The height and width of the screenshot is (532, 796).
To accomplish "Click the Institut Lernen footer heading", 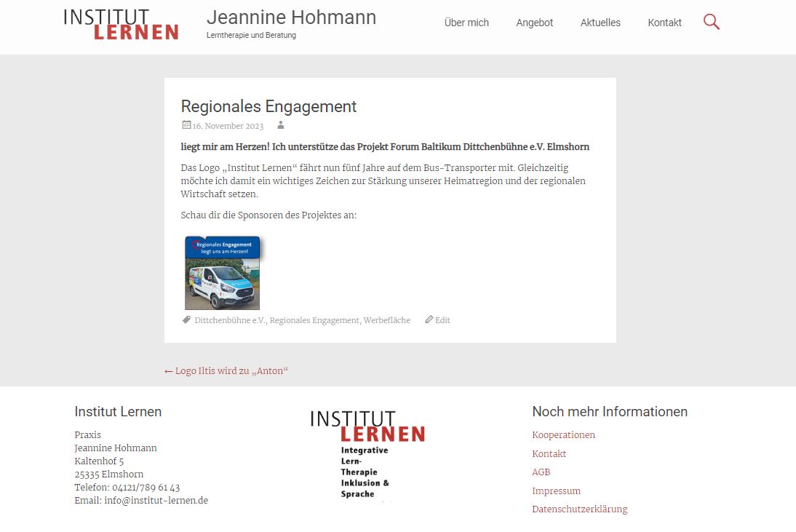I will click(118, 412).
